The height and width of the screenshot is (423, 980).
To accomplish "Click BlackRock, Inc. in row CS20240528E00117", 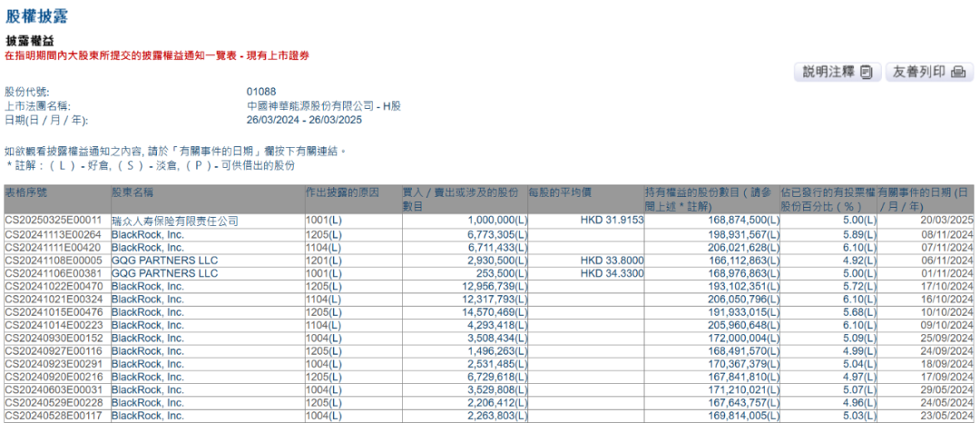I will coord(148,416).
